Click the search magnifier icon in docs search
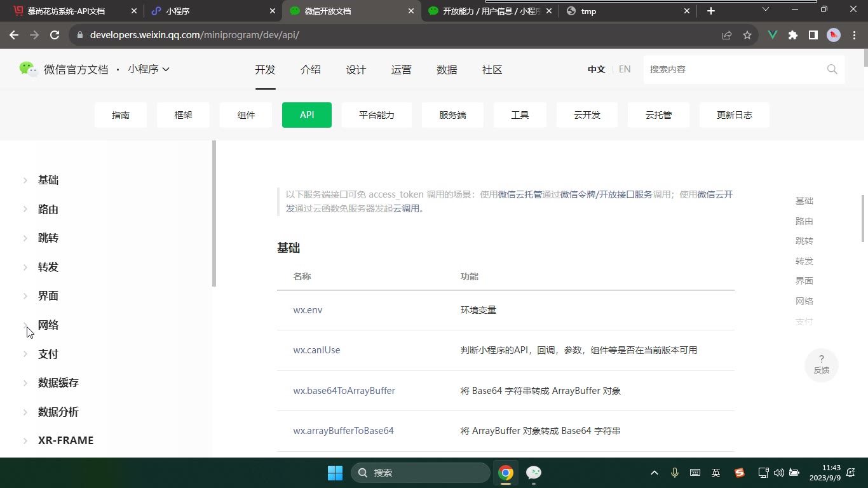This screenshot has width=868, height=488. click(x=832, y=69)
